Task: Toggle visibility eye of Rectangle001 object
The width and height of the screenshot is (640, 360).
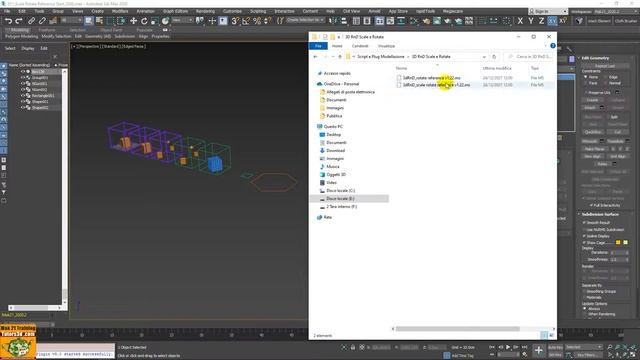Action: (23, 96)
